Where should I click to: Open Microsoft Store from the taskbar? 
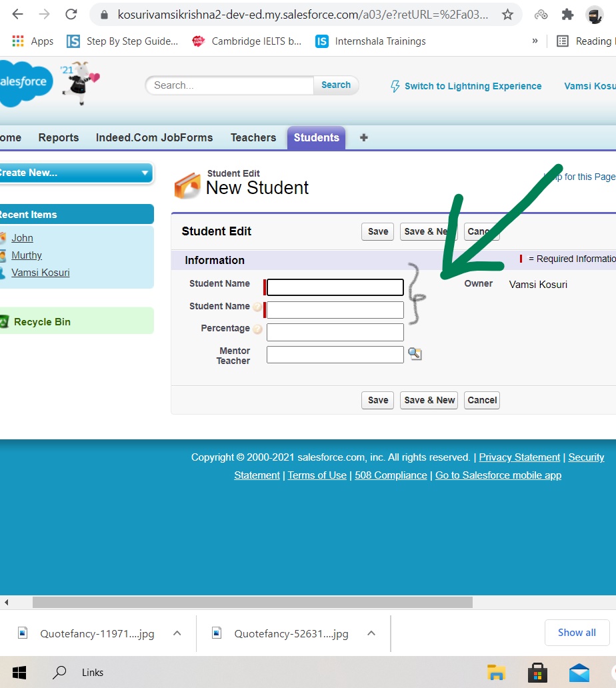(537, 672)
